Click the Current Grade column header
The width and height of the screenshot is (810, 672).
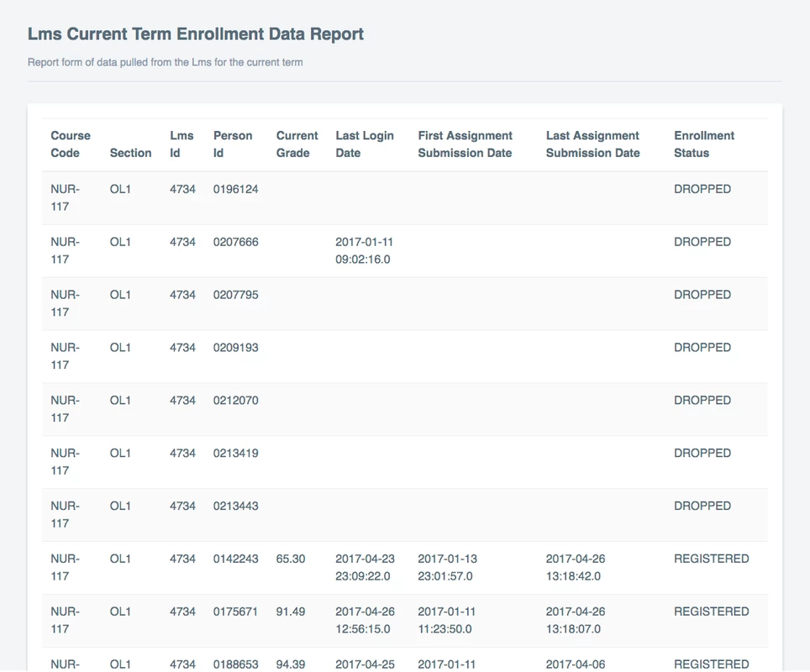coord(297,144)
